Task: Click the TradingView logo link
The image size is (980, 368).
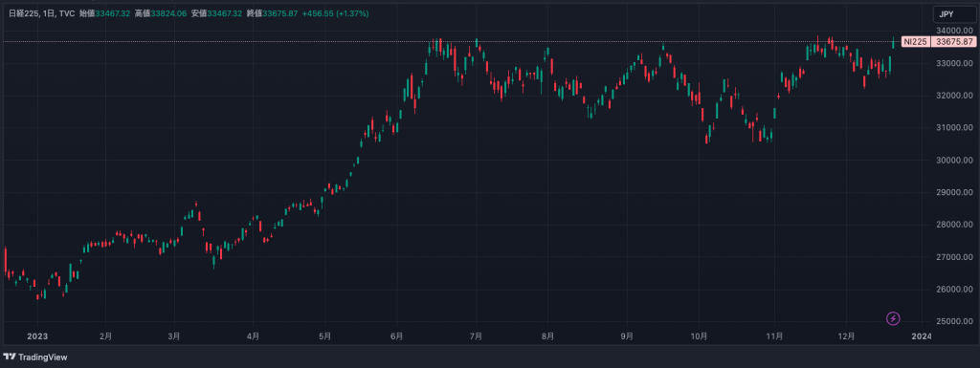Action: pos(35,357)
